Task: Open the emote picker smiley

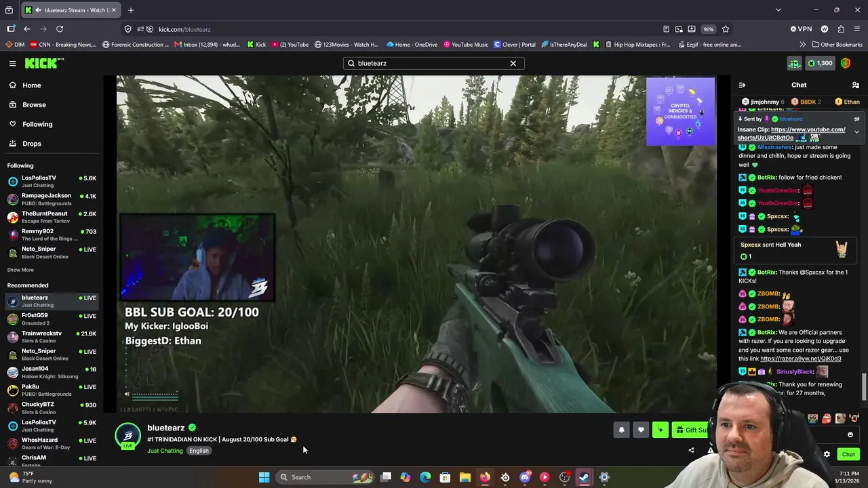Action: pyautogui.click(x=850, y=435)
